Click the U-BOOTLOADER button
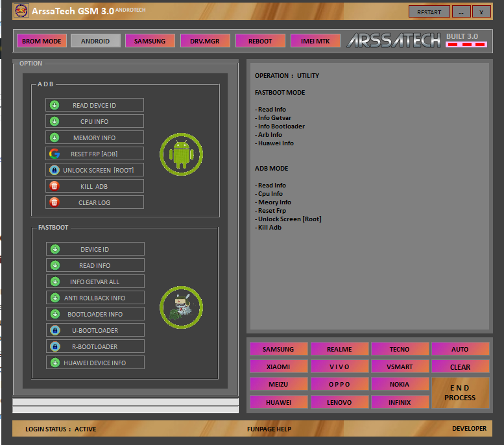 pos(95,330)
